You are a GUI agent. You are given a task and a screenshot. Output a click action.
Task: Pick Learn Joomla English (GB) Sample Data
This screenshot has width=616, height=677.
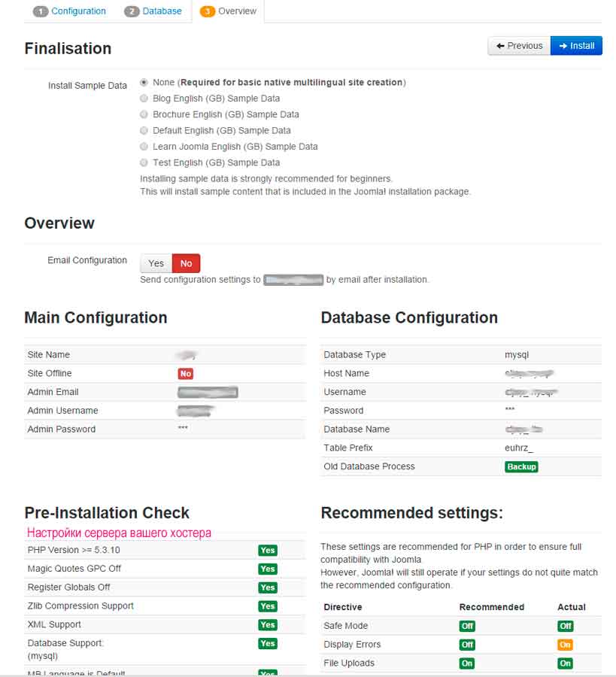[x=144, y=147]
